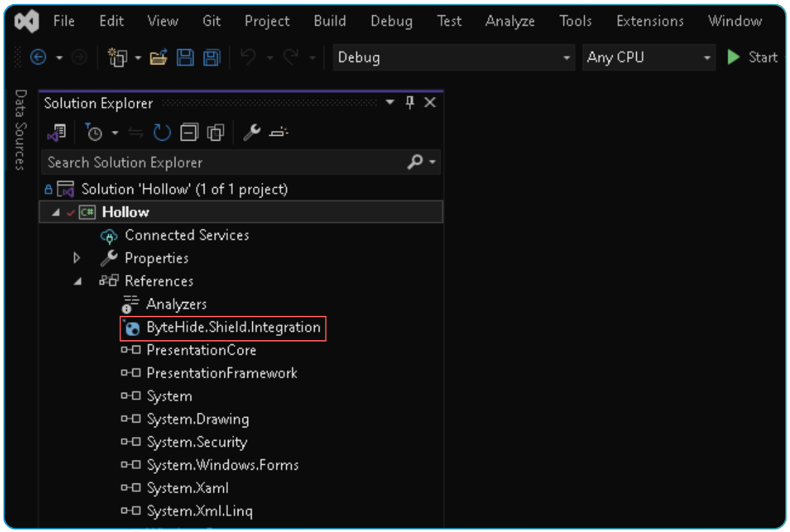Viewport: 790px width, 532px height.
Task: Click the Search Solution Explorer input field
Action: (208, 162)
